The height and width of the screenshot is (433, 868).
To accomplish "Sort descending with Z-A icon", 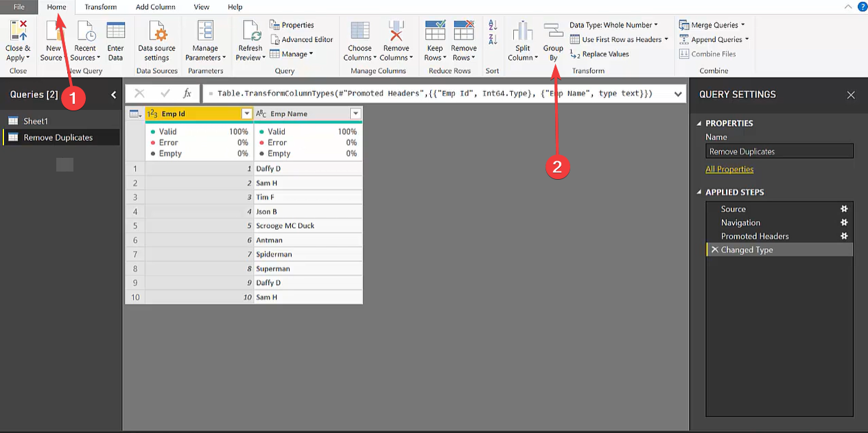I will coord(493,39).
